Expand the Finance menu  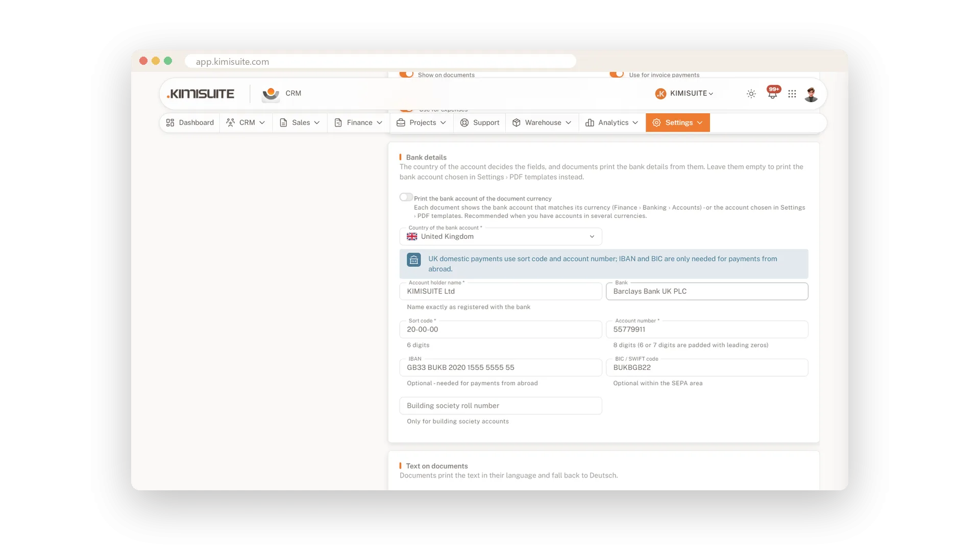358,122
